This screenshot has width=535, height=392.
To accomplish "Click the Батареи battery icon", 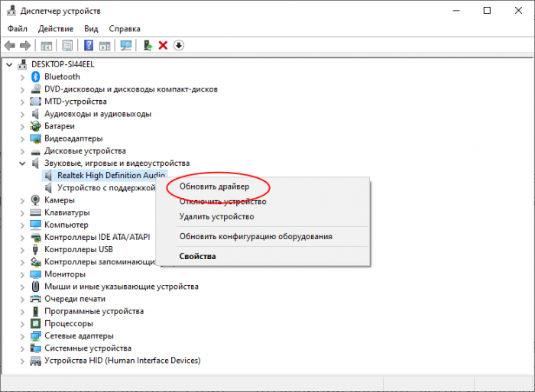I will tap(35, 126).
